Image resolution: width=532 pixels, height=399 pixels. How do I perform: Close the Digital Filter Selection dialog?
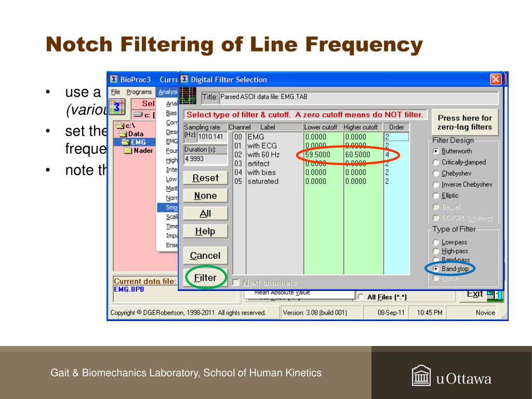(x=496, y=79)
